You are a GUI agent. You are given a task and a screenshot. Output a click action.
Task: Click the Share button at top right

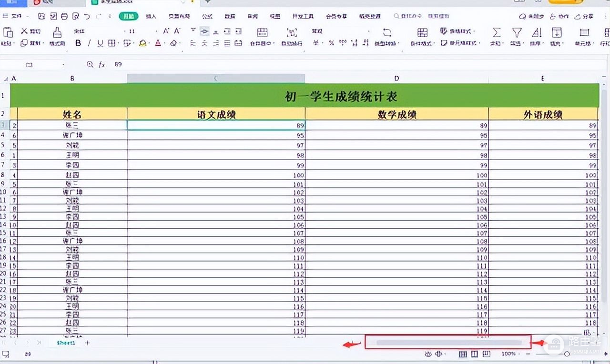[x=585, y=16]
